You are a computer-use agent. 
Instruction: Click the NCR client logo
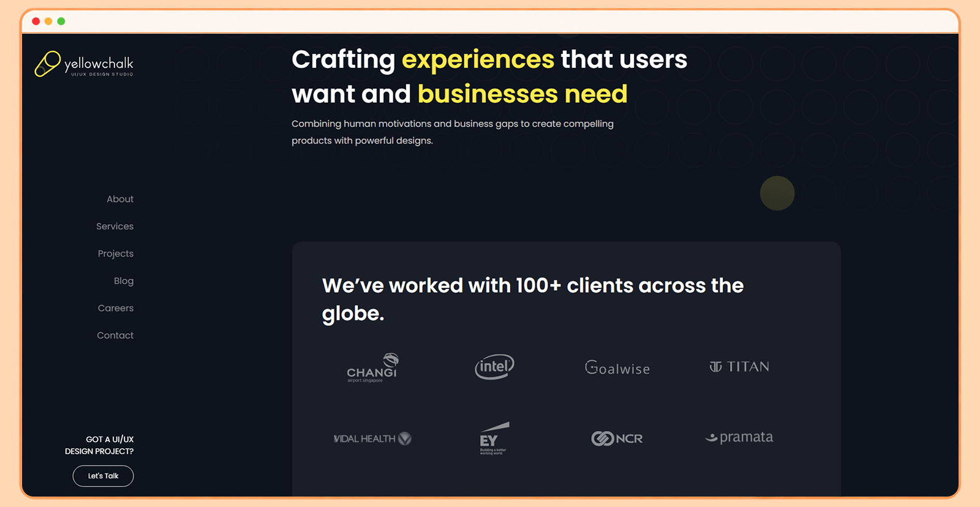coord(617,438)
